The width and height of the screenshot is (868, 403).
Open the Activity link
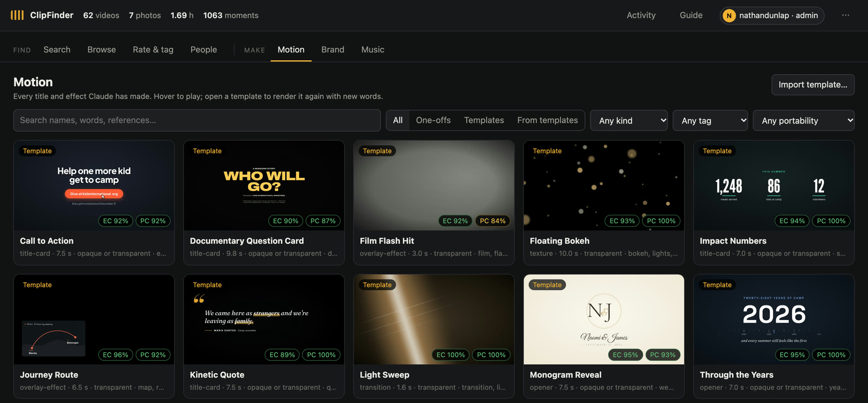pyautogui.click(x=641, y=15)
